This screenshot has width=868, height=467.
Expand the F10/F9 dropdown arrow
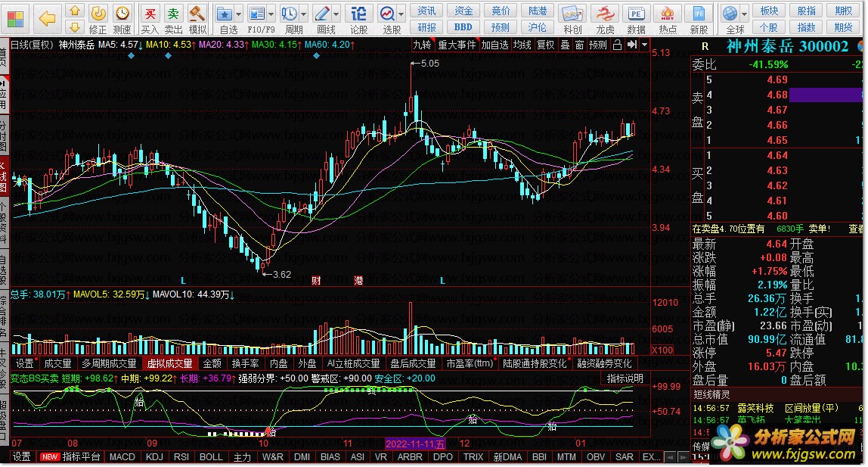coord(271,14)
